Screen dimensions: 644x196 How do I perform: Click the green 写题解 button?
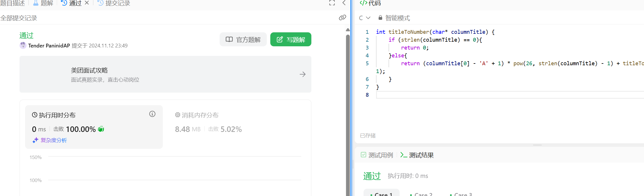[291, 39]
